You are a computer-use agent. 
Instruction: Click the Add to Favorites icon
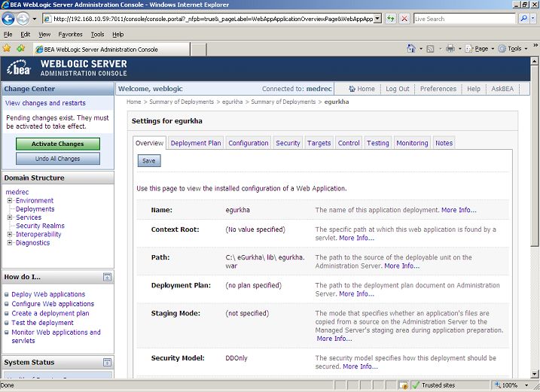point(20,48)
